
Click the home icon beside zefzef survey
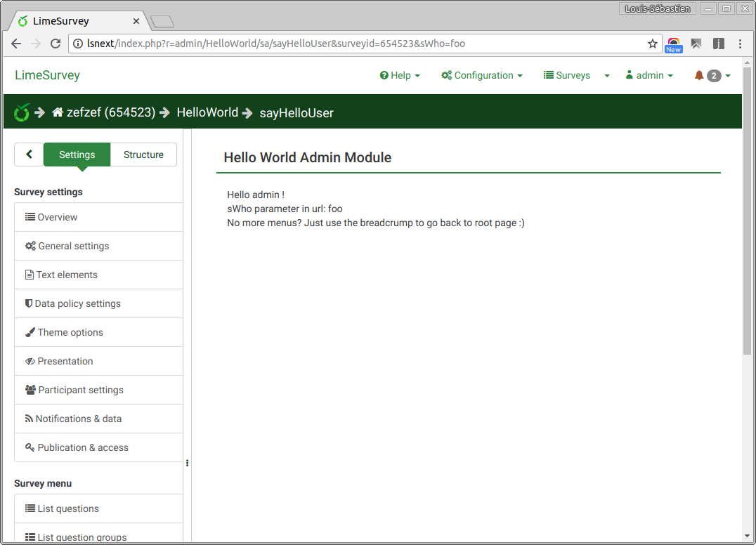(x=58, y=112)
